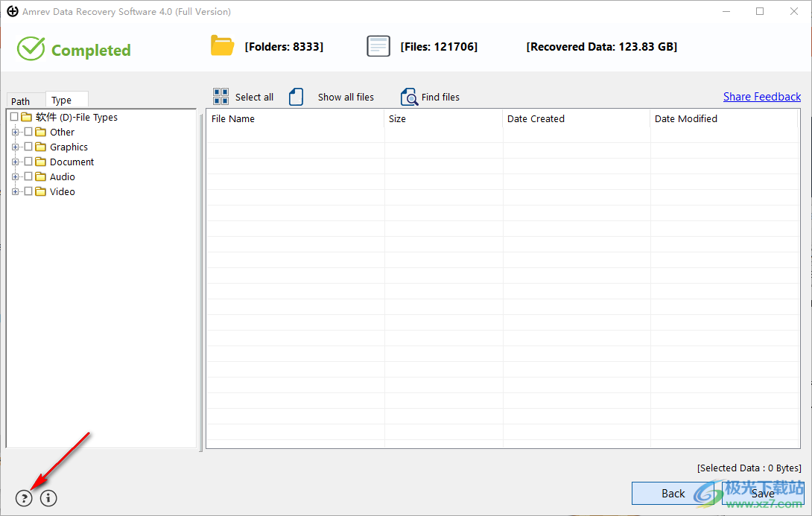Click the [Files: 121706] text

tap(439, 47)
